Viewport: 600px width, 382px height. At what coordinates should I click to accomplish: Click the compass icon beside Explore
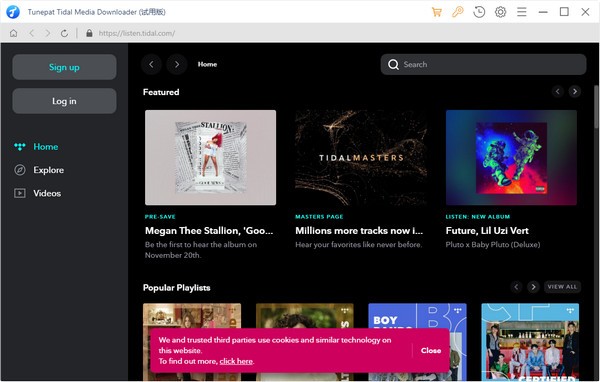tap(20, 170)
